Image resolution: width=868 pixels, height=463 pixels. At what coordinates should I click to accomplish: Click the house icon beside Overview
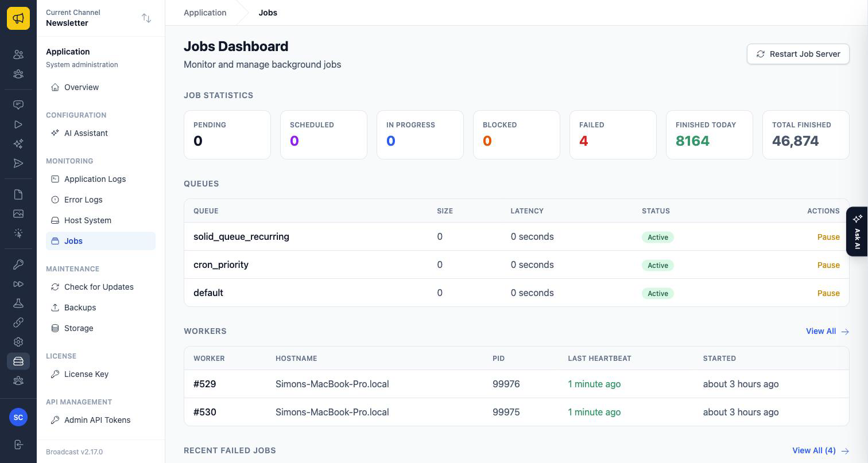click(x=55, y=87)
